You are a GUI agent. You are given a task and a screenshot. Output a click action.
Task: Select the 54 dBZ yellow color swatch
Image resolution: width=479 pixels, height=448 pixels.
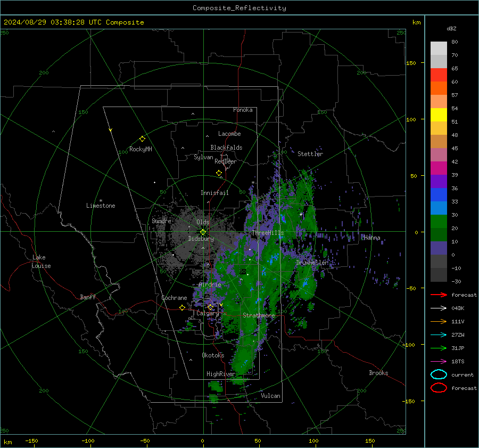[439, 115]
